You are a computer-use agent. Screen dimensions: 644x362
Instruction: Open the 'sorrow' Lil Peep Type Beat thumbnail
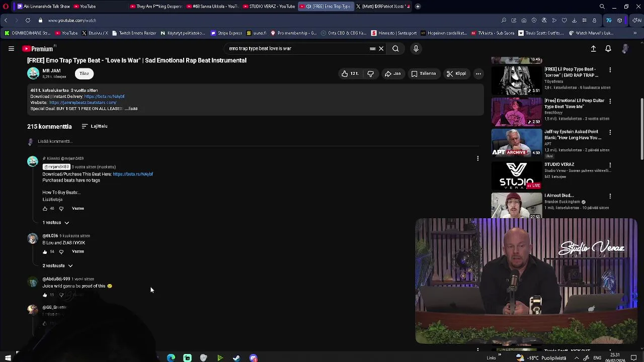pos(516,80)
